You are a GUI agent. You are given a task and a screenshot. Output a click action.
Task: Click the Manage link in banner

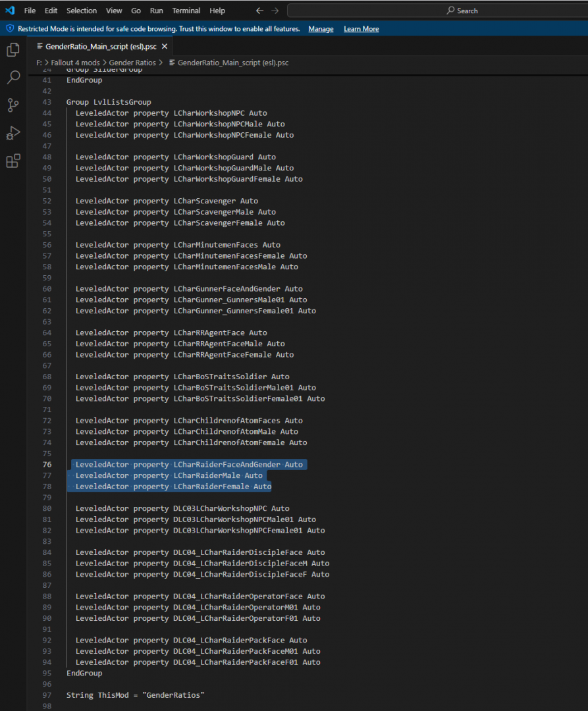(x=321, y=29)
